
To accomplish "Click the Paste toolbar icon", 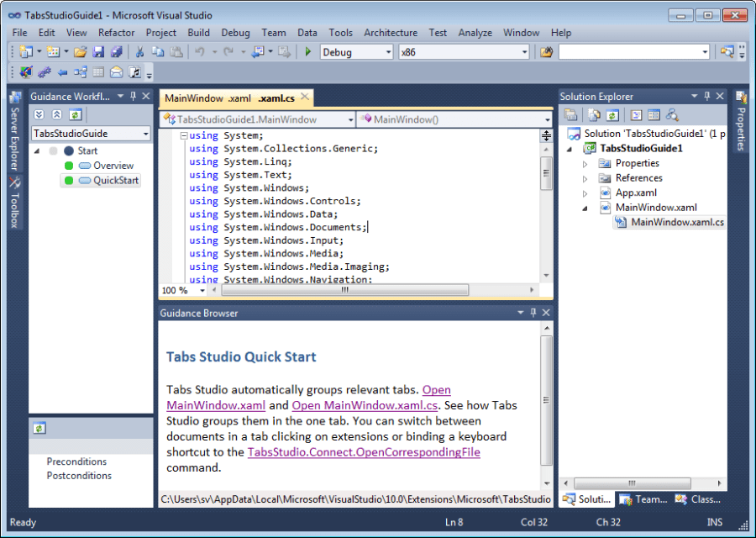I will coord(176,51).
